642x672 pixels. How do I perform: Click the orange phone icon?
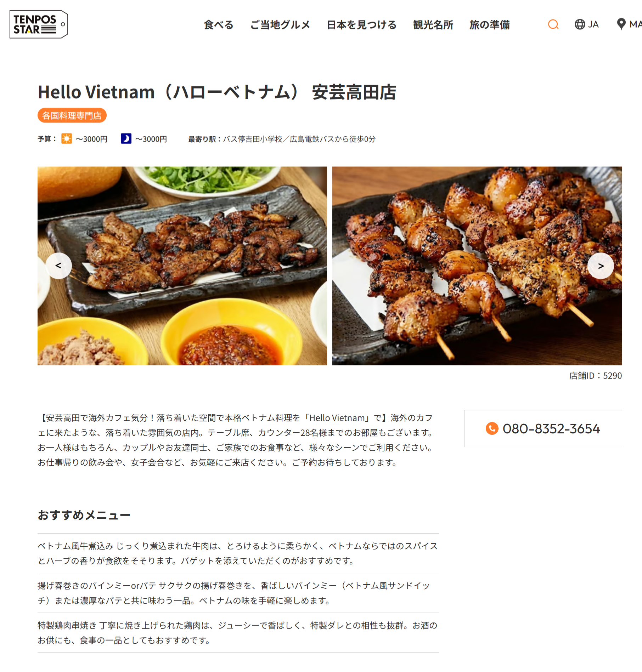(492, 428)
